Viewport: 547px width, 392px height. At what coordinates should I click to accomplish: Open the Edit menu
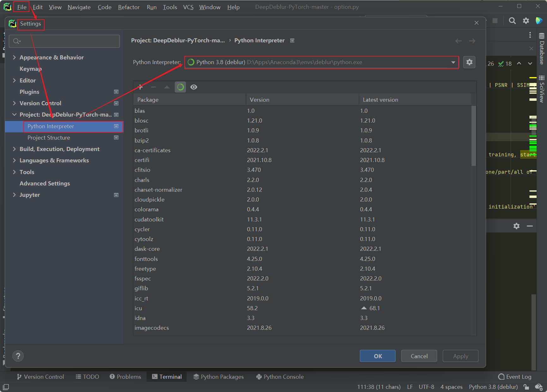(38, 7)
